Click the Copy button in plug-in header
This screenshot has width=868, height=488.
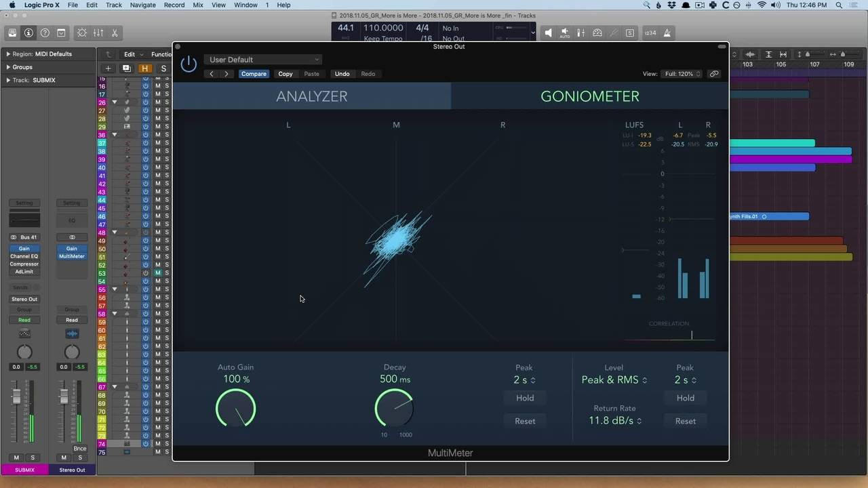285,74
